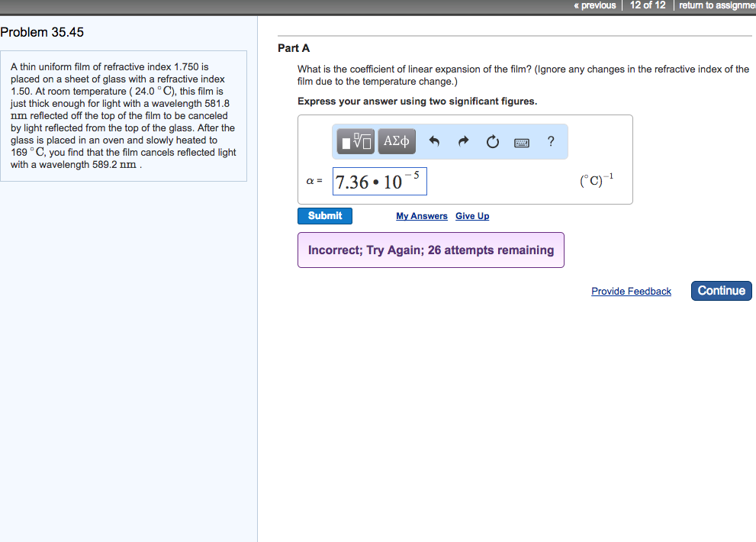Click the Incorrect; Try Again banner
Viewport: 756px width, 542px height.
coord(430,250)
